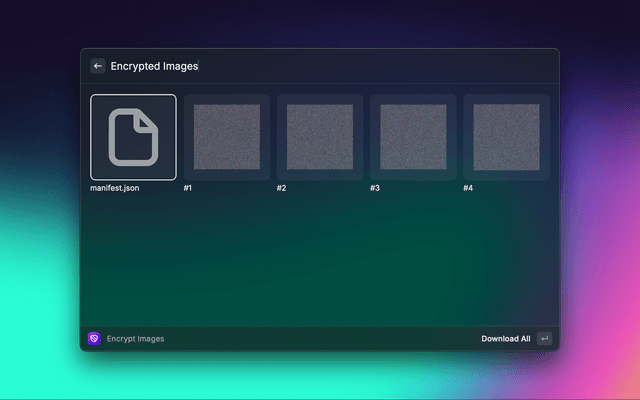The width and height of the screenshot is (640, 400).
Task: Click the #4 caption label
Action: [x=468, y=188]
